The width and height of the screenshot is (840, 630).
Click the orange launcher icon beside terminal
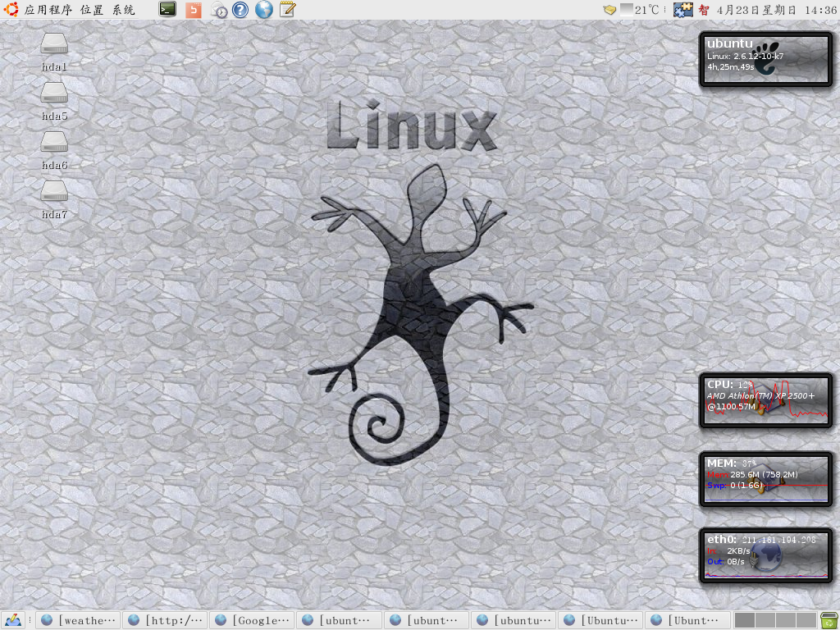194,10
